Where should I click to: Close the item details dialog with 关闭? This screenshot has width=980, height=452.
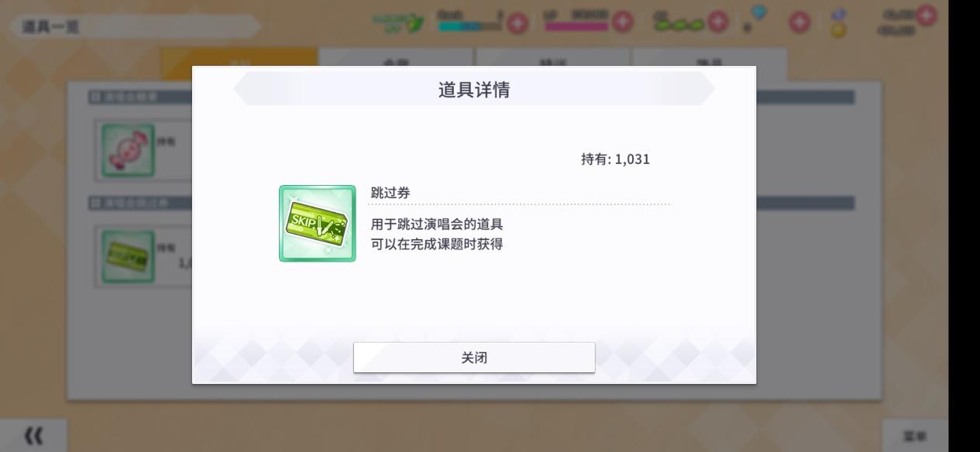tap(474, 358)
